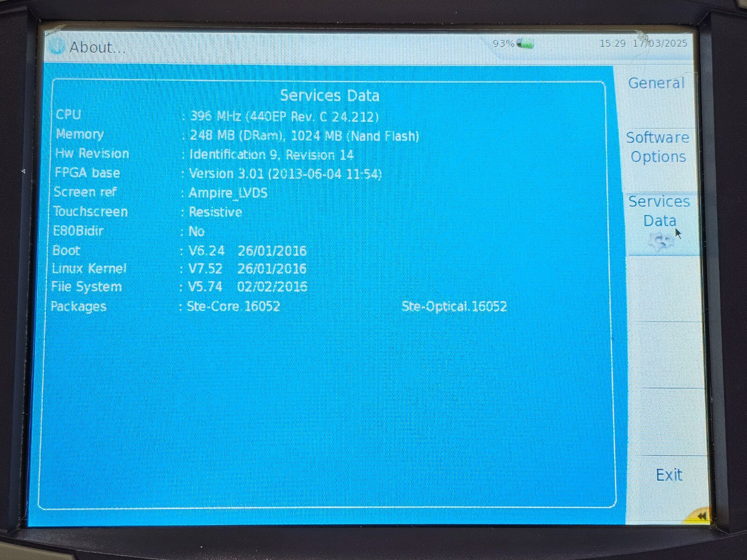This screenshot has height=560, width=747.
Task: Click the About... title text
Action: click(x=97, y=47)
